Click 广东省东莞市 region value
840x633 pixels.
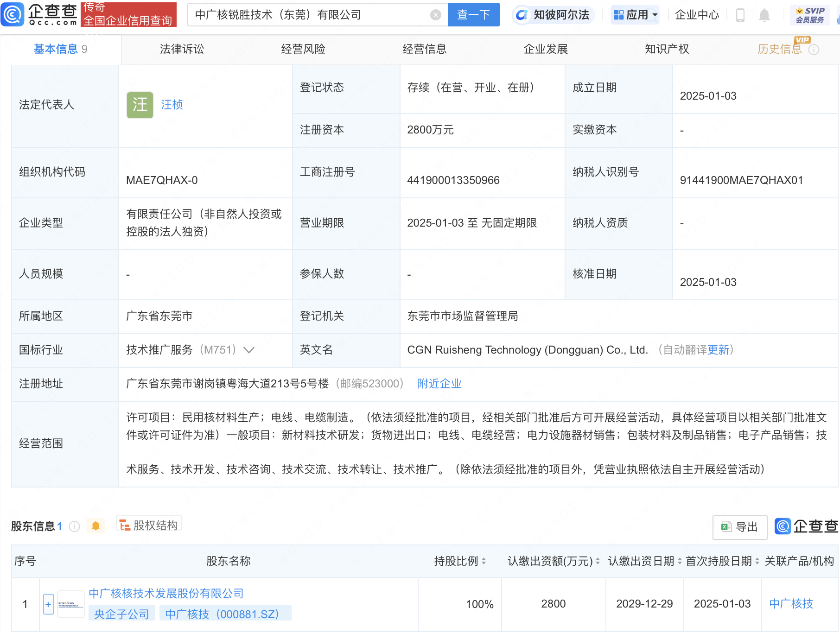tap(159, 316)
